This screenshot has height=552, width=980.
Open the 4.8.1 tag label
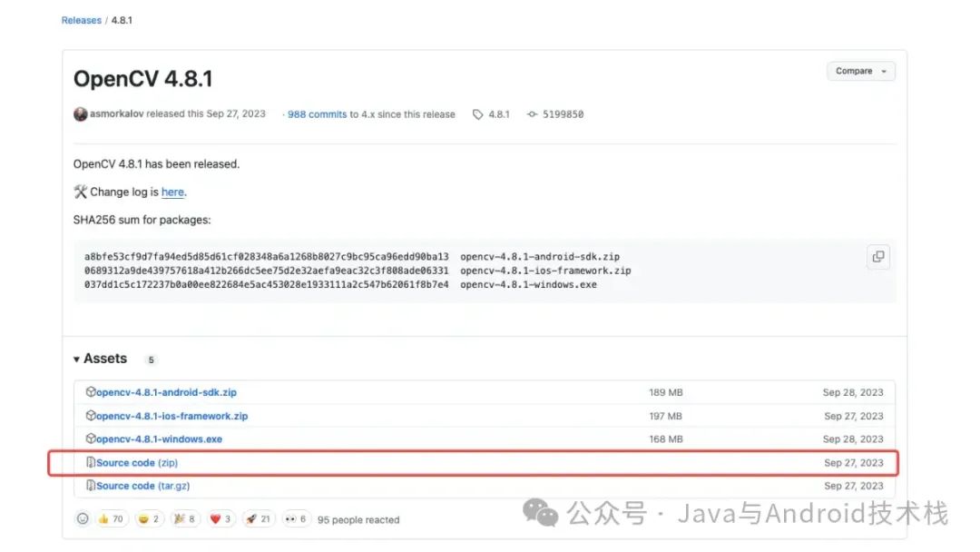pyautogui.click(x=499, y=114)
